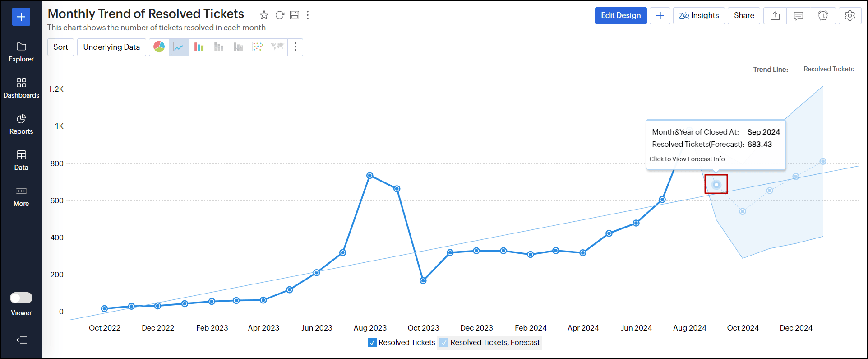Image resolution: width=868 pixels, height=359 pixels.
Task: Switch to the line chart type
Action: (179, 47)
